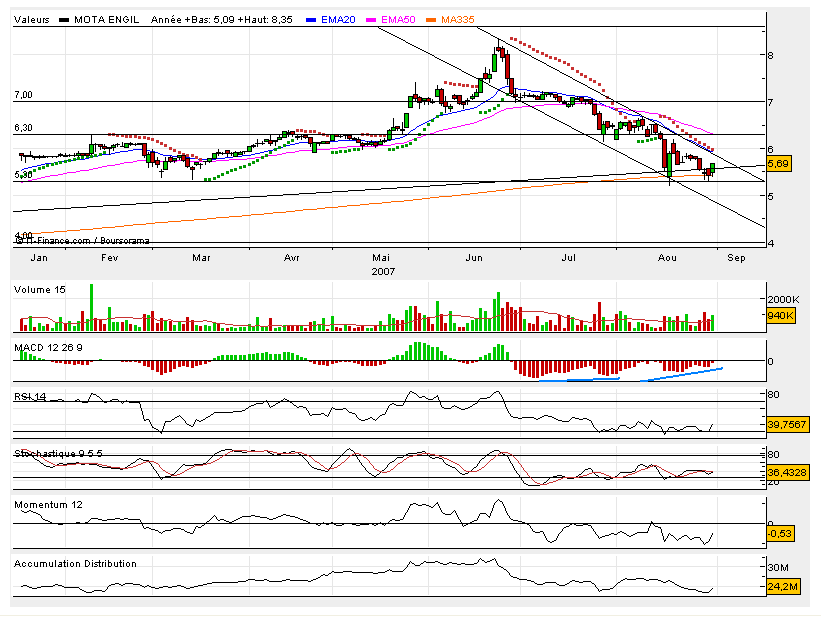Click the magenta EMA50 legend color marker
Image resolution: width=821 pixels, height=617 pixels.
371,20
